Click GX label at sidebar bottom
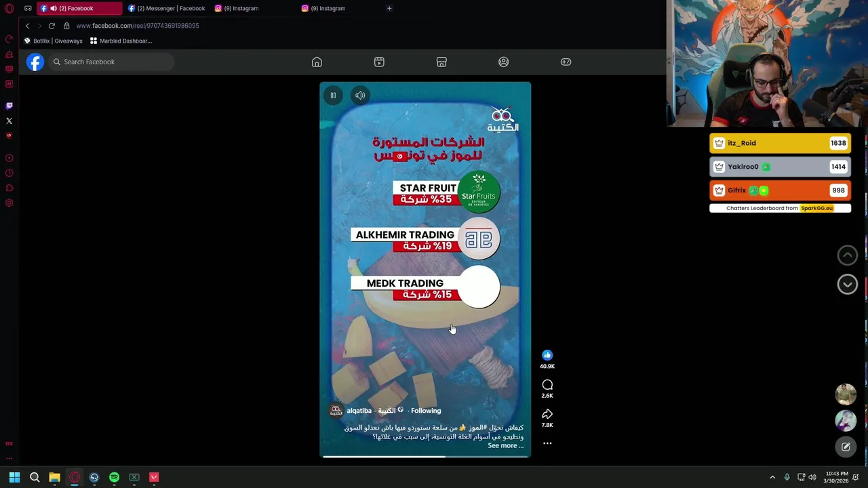This screenshot has height=488, width=868. coord(9,443)
